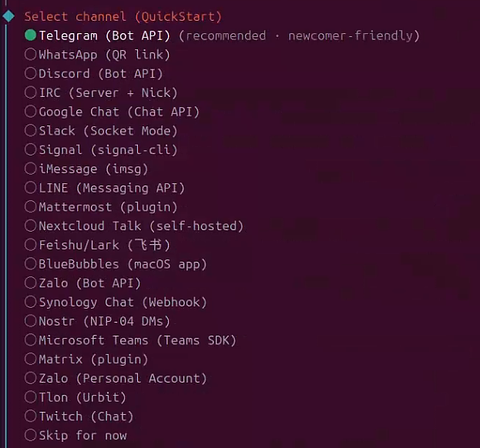Select the Discord (Bot API) radio circle
Screen dimensions: 480x448
31,74
